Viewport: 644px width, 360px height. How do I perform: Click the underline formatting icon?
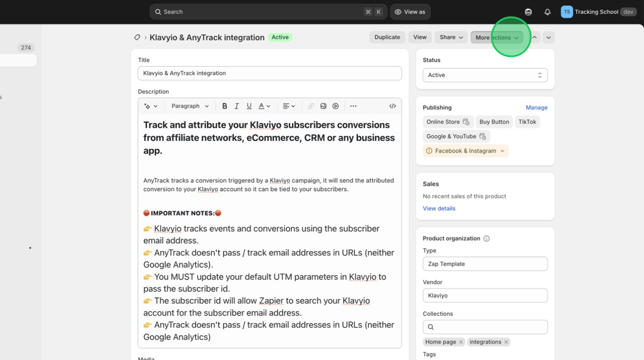(x=249, y=106)
